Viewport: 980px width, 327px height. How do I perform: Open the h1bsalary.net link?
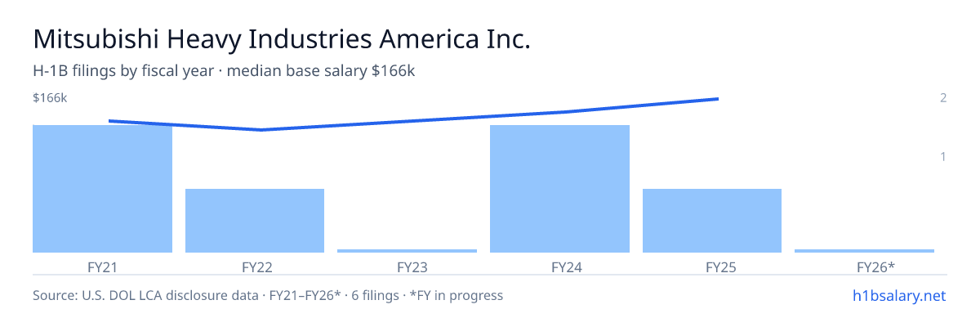[898, 295]
